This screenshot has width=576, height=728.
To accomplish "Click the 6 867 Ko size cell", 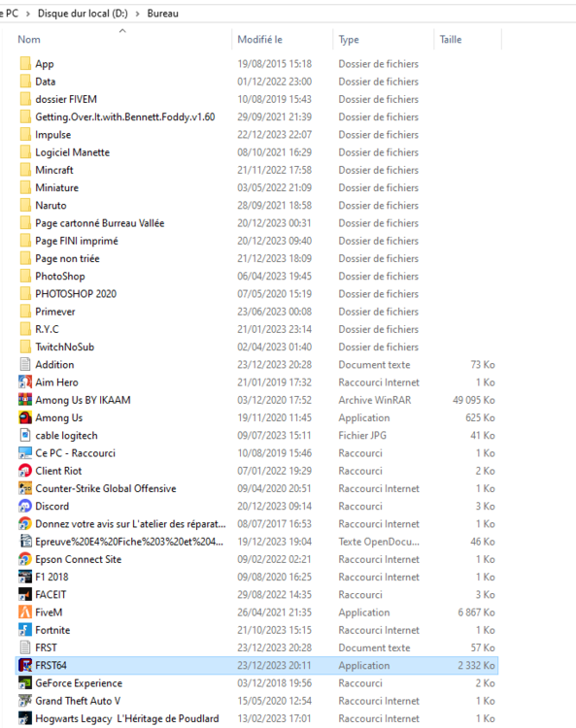I will tap(477, 612).
